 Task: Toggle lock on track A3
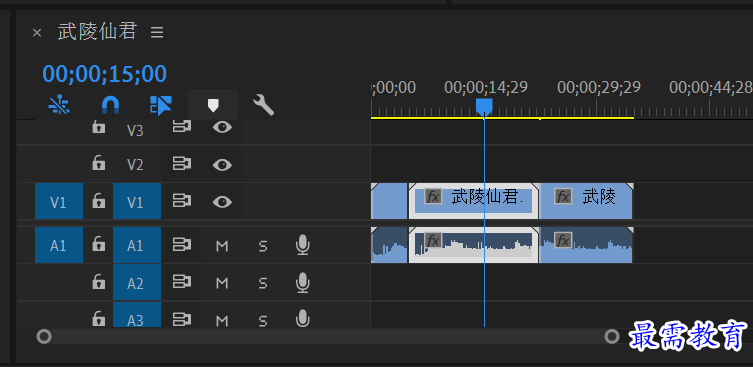click(98, 318)
